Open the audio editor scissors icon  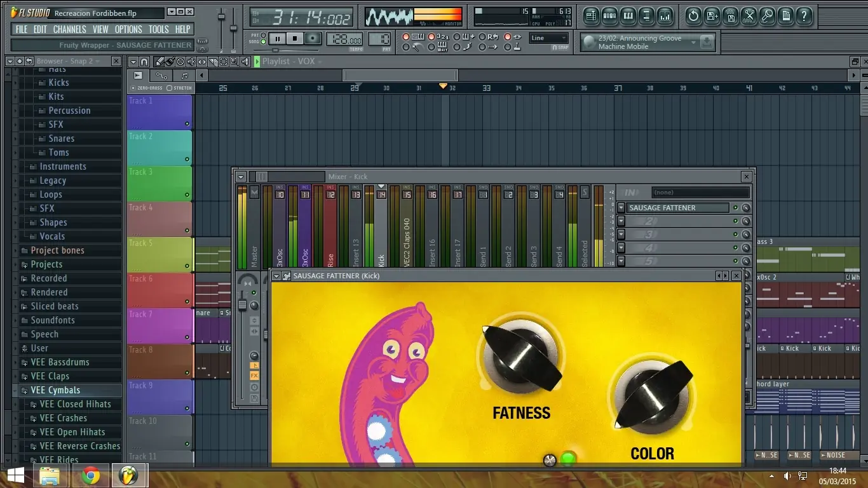[x=749, y=16]
